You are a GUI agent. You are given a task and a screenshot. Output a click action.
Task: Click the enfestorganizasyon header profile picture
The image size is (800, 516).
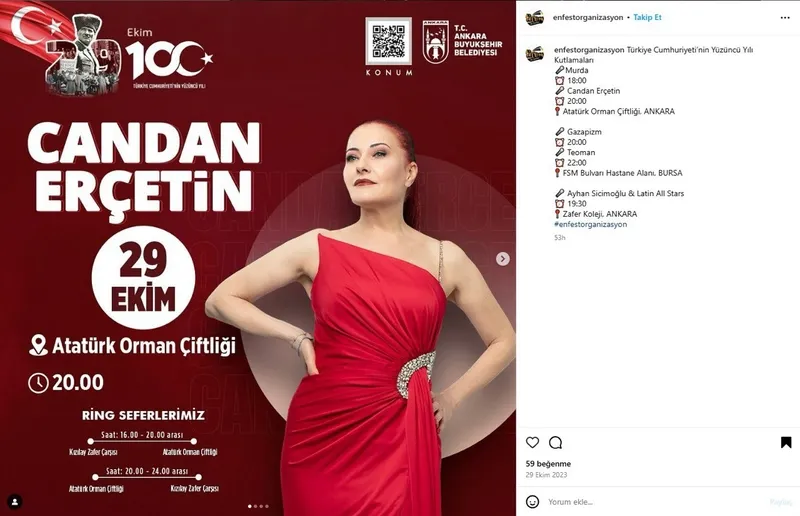point(534,18)
